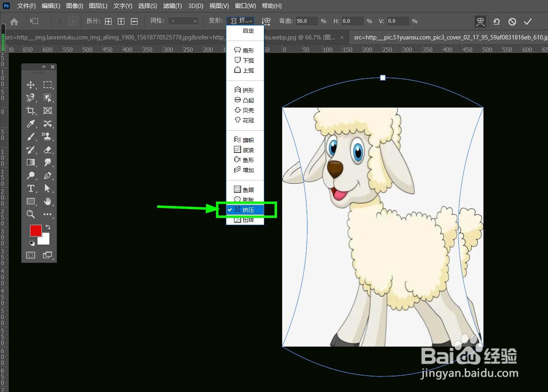Select the Rectangular Marquee tool

(48, 85)
